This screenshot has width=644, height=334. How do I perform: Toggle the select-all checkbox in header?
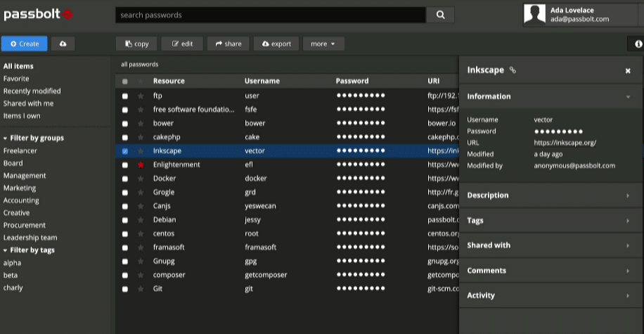pos(125,82)
